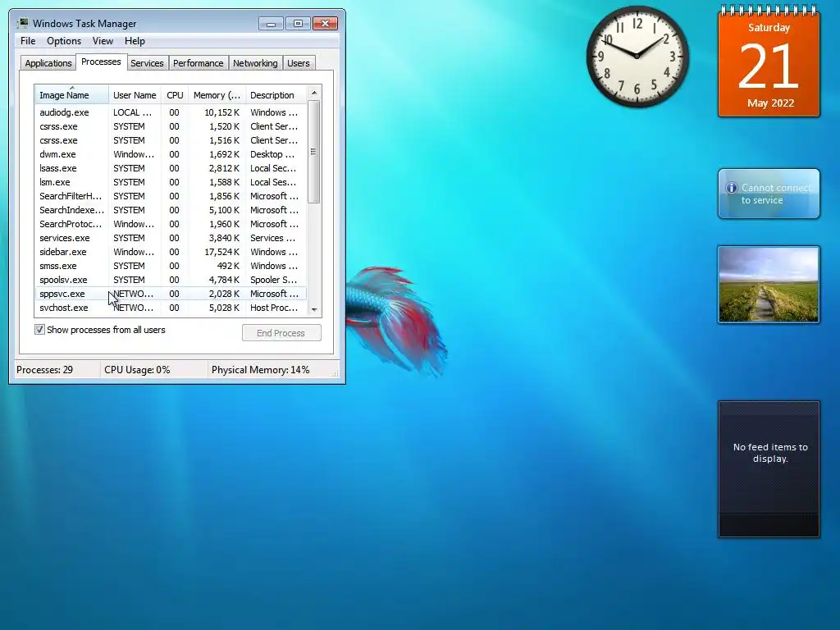
Task: Click the scrollbar down arrow in process list
Action: click(x=314, y=309)
